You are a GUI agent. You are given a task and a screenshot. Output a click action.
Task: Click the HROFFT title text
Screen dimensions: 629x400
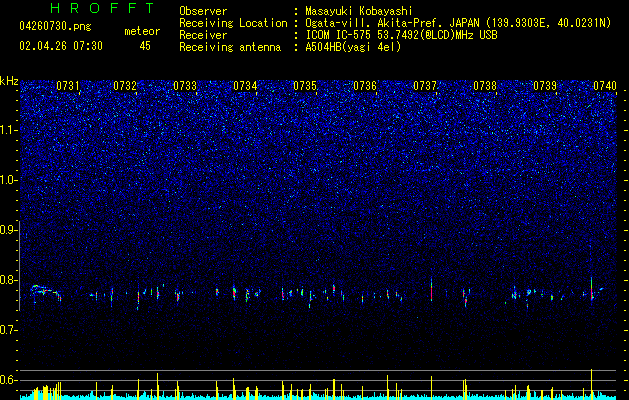102,8
